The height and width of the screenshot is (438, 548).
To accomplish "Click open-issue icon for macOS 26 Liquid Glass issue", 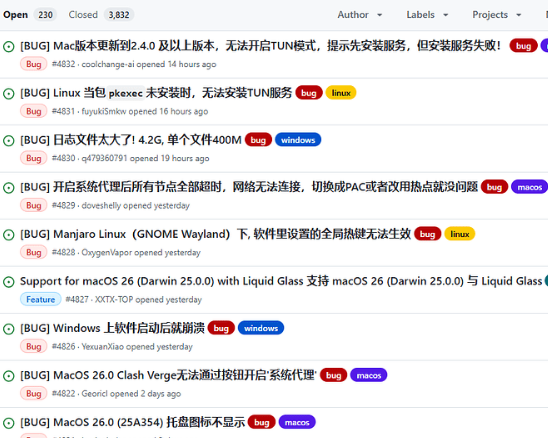I will tap(9, 282).
